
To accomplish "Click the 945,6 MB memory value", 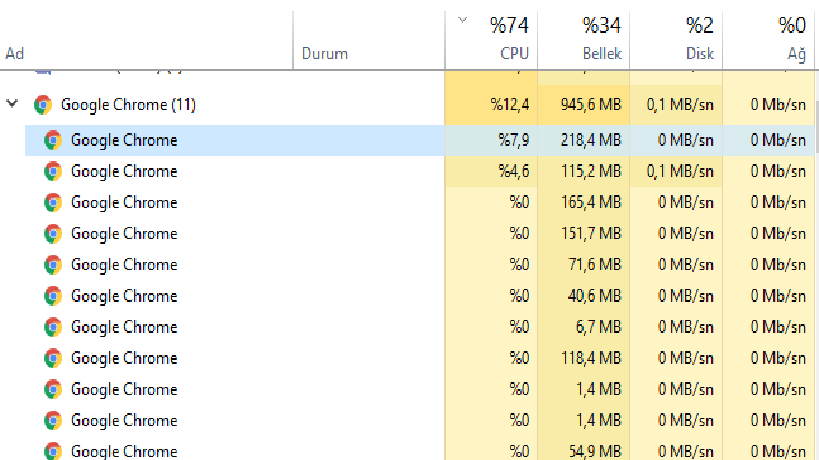I will coord(591,105).
